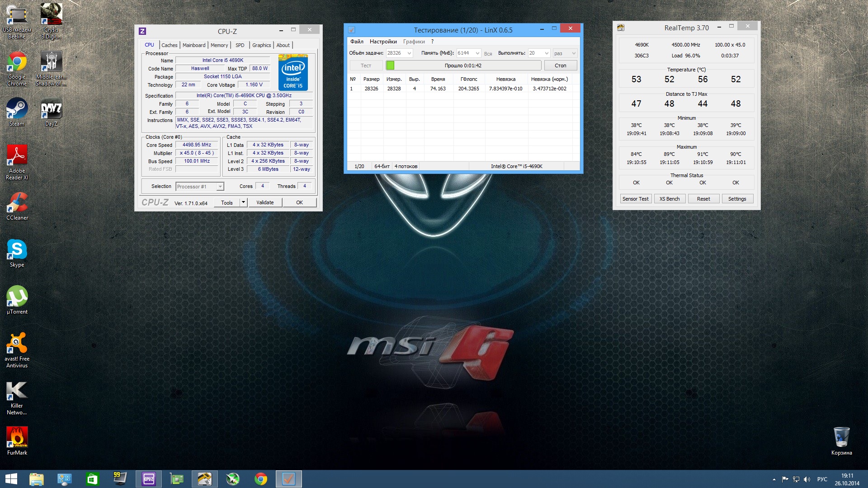Switch to CPU-Z via taskbar icon
Screen dimensions: 868x488
(149, 479)
